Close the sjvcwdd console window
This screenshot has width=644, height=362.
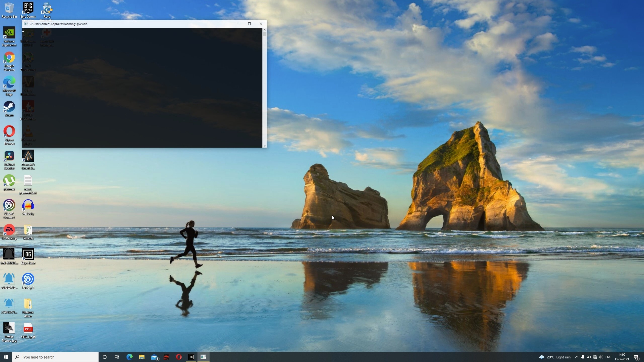click(261, 24)
